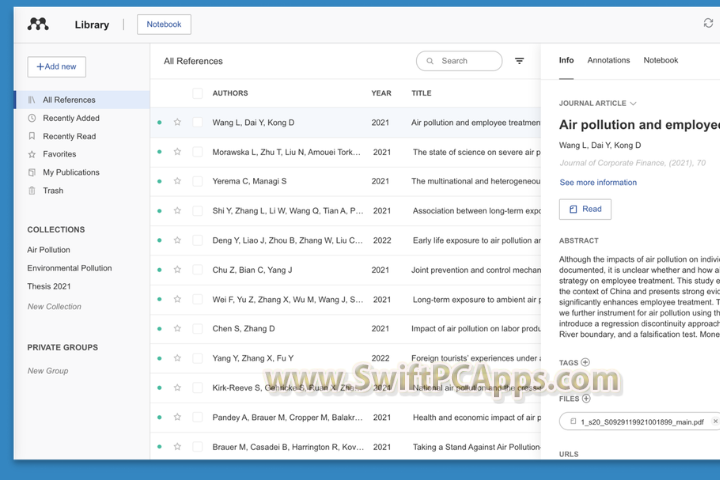Click the green dot on Morawska L row
Image resolution: width=720 pixels, height=480 pixels.
[159, 152]
